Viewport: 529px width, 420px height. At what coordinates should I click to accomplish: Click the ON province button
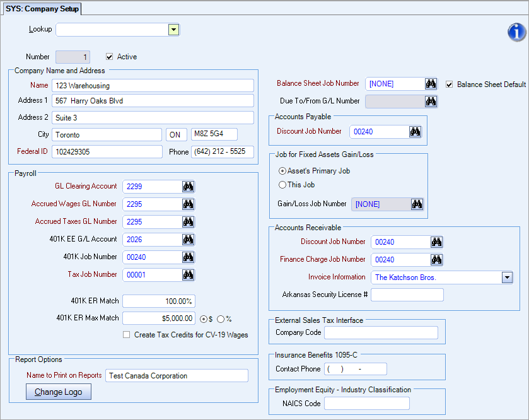[x=176, y=134]
